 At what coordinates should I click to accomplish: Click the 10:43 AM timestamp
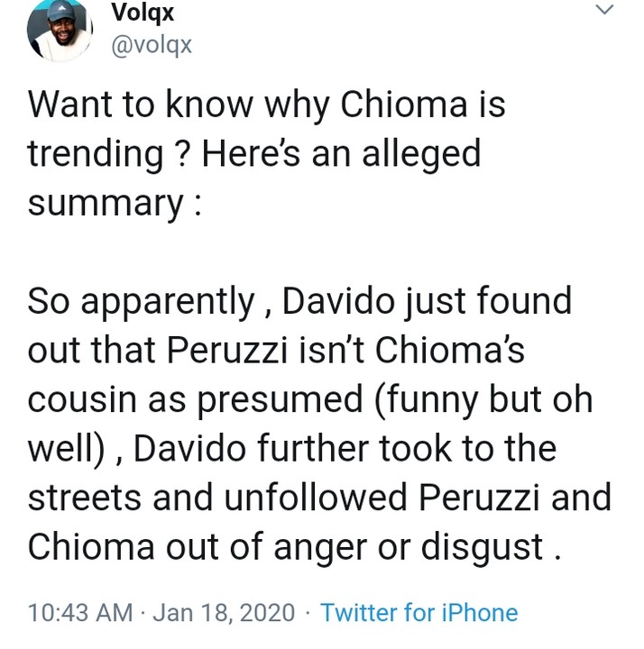point(80,614)
